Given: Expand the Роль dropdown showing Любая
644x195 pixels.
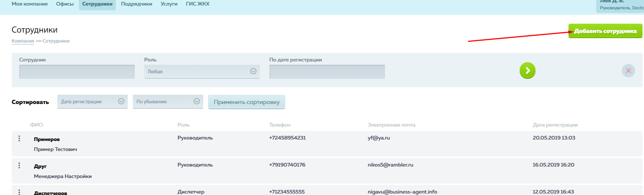Looking at the screenshot, I should click(x=202, y=71).
